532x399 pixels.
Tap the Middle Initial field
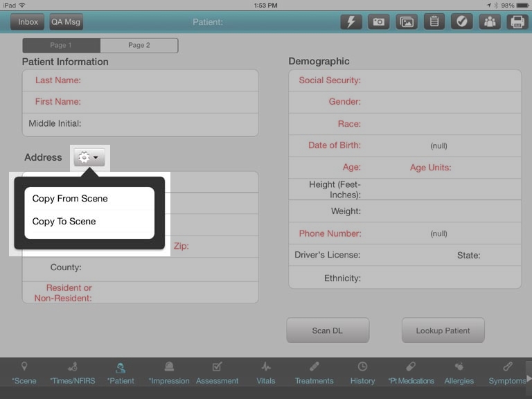(x=141, y=124)
